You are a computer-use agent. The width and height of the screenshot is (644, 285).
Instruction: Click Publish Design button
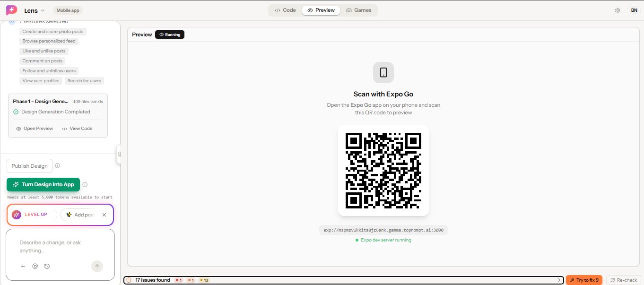pyautogui.click(x=29, y=166)
